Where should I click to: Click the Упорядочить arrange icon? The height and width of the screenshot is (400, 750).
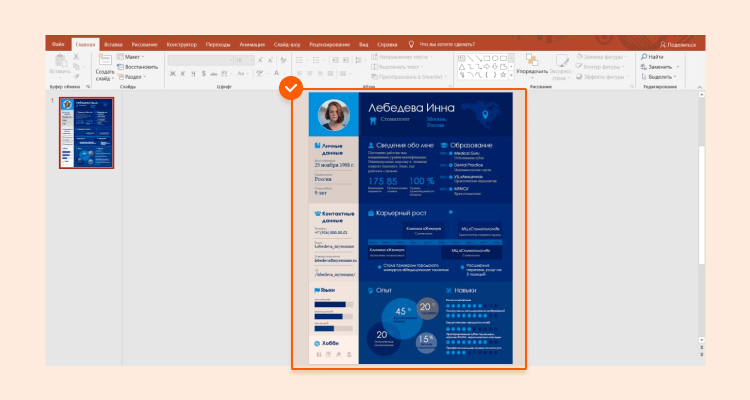click(532, 60)
